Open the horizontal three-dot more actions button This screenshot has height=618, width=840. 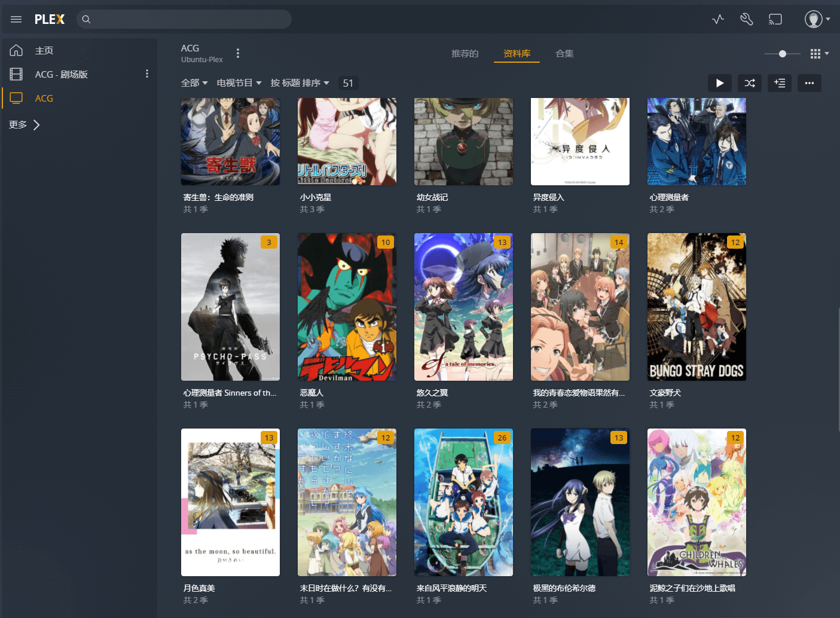(810, 83)
